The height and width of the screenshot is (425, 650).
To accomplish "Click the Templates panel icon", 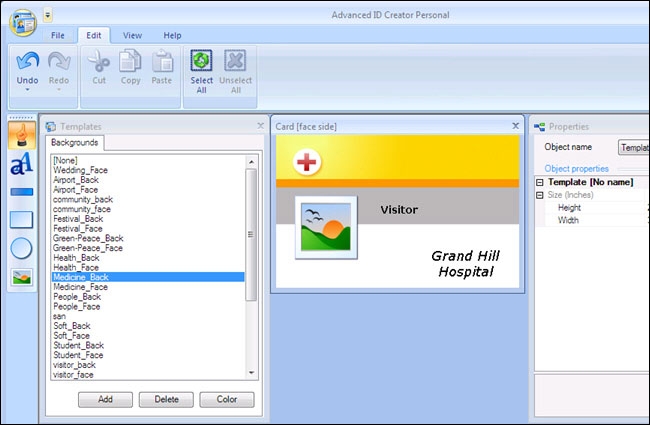I will 51,126.
